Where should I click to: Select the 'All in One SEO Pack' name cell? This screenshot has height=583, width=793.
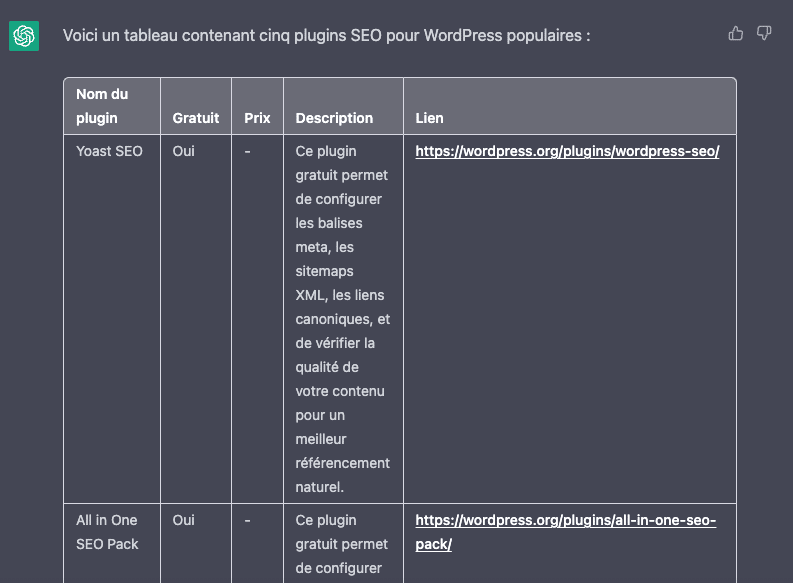[106, 532]
